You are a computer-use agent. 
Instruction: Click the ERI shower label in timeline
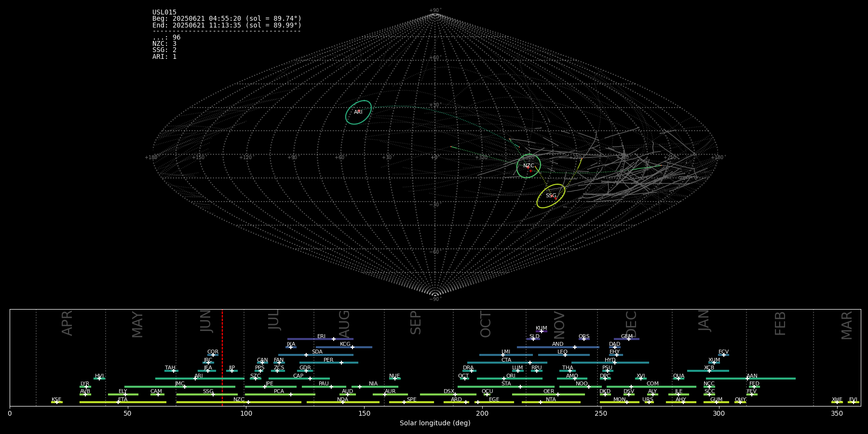[x=321, y=337]
